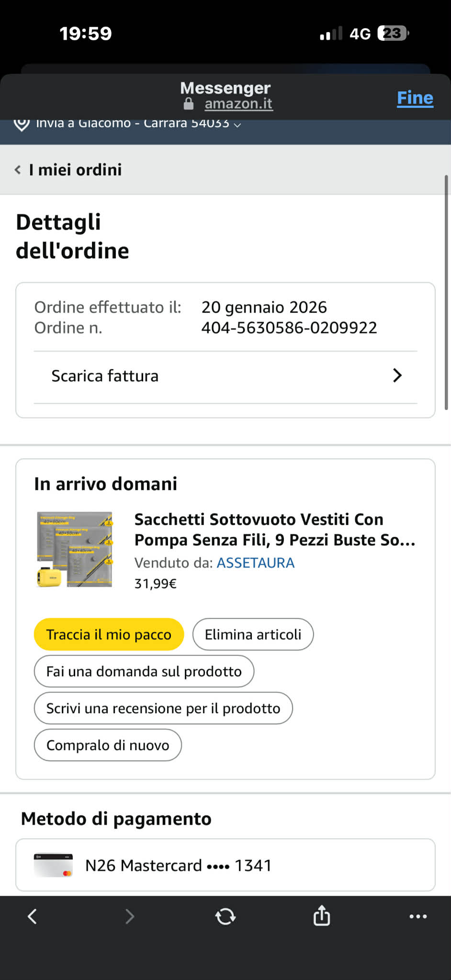The height and width of the screenshot is (980, 451).
Task: Tap Fine to close the browser
Action: [x=415, y=98]
